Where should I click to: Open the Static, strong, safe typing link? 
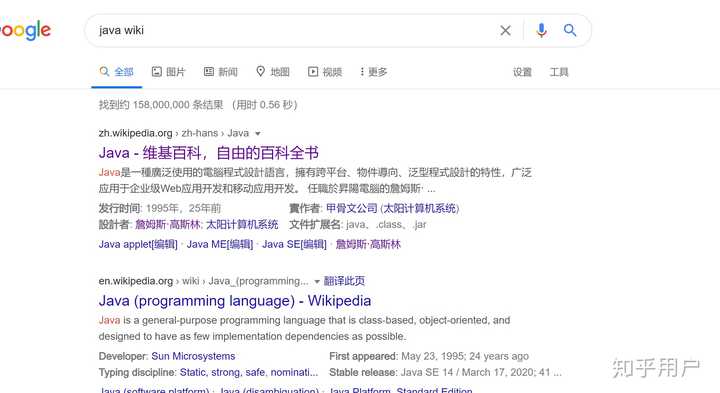click(x=248, y=372)
